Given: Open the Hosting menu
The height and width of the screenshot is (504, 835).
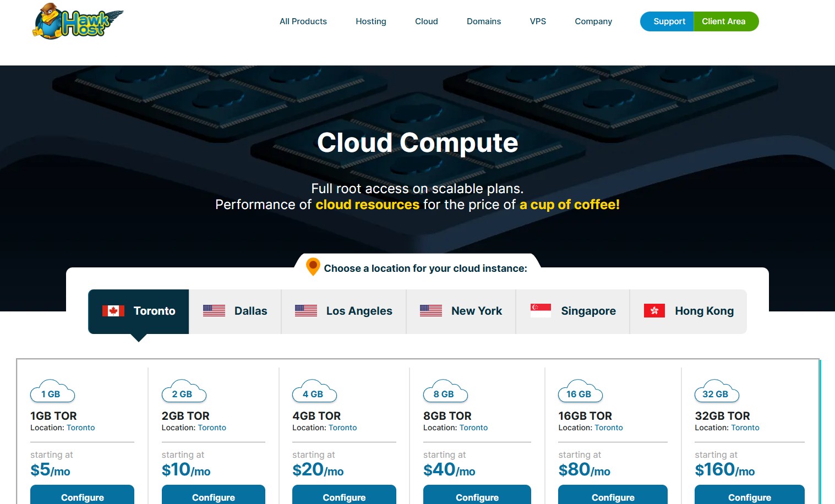Looking at the screenshot, I should tap(371, 21).
